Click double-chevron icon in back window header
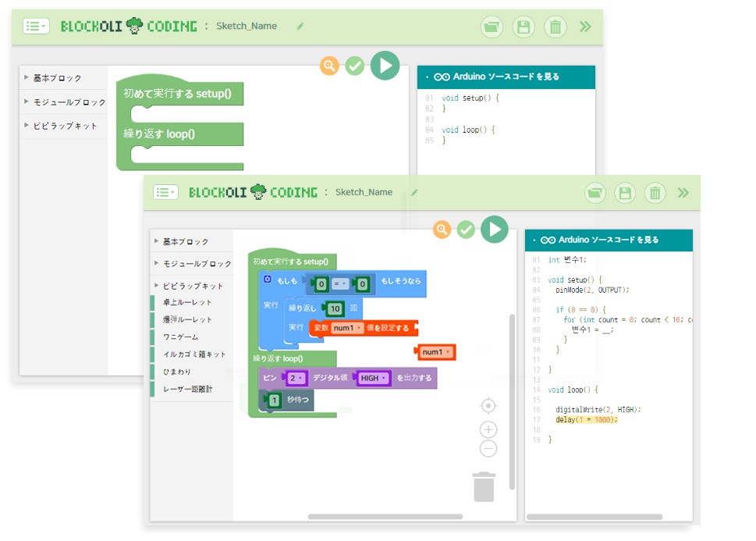 (585, 27)
